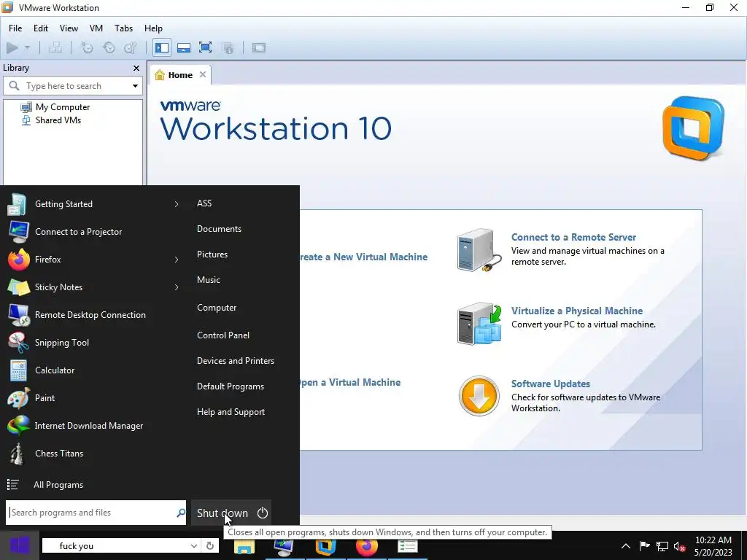The width and height of the screenshot is (747, 560).
Task: Click the Send Ctrl+Alt+Del toolbar icon
Action: click(55, 47)
